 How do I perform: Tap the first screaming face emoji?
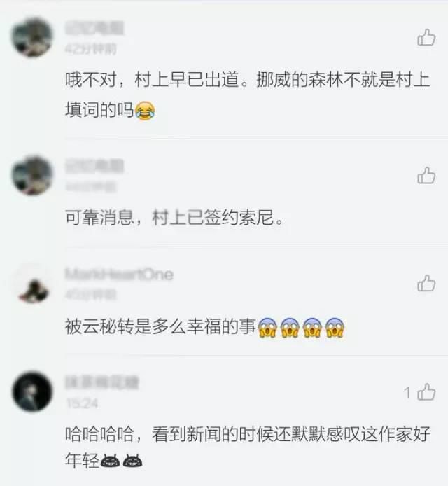point(267,327)
